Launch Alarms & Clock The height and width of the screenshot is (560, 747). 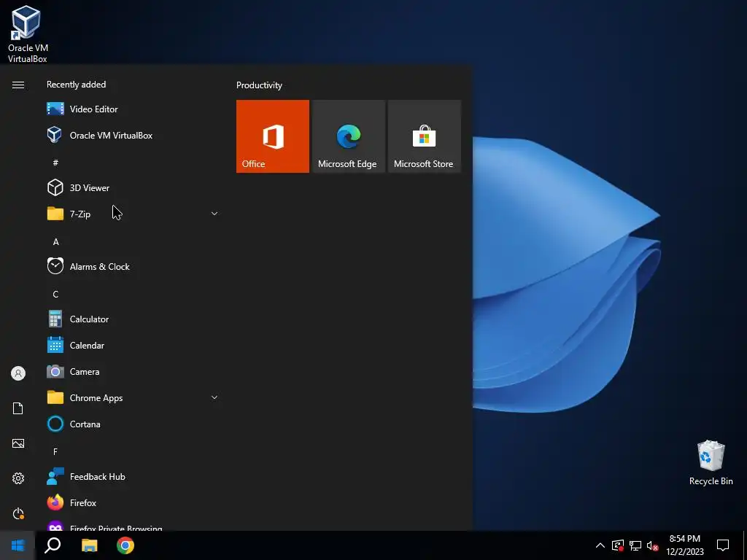133,266
